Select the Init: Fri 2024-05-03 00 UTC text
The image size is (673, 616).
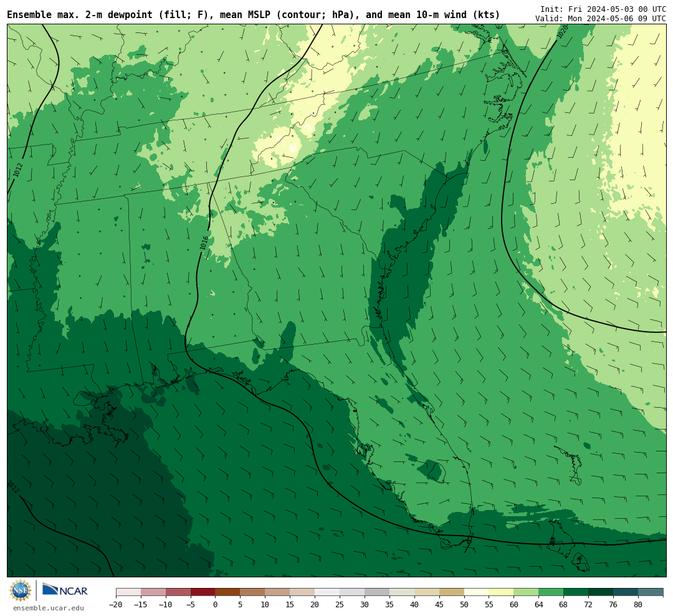point(603,9)
